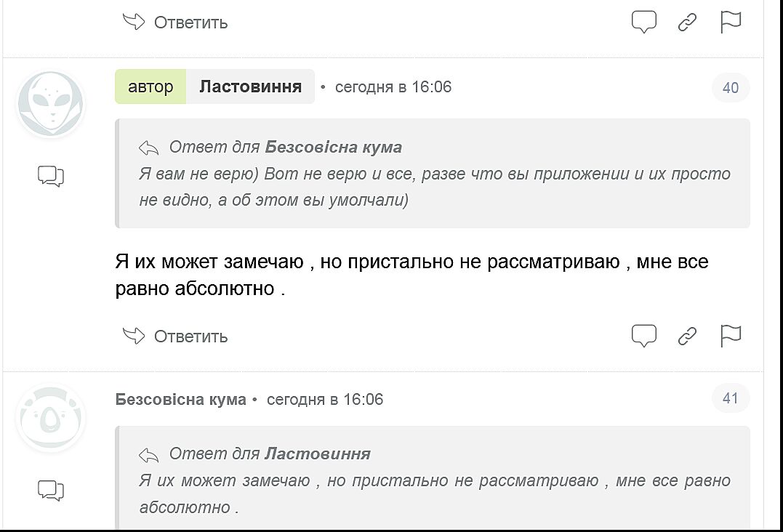
Task: Click comment number 40 badge
Action: click(730, 88)
